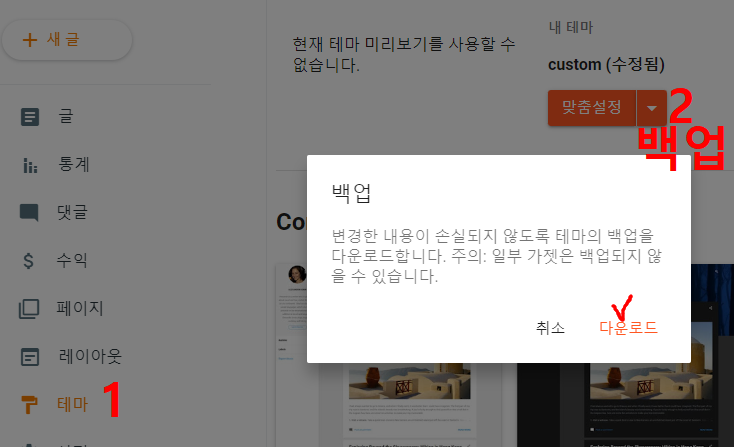Open the 레이아웃 layout section
This screenshot has height=447, width=734.
point(90,356)
